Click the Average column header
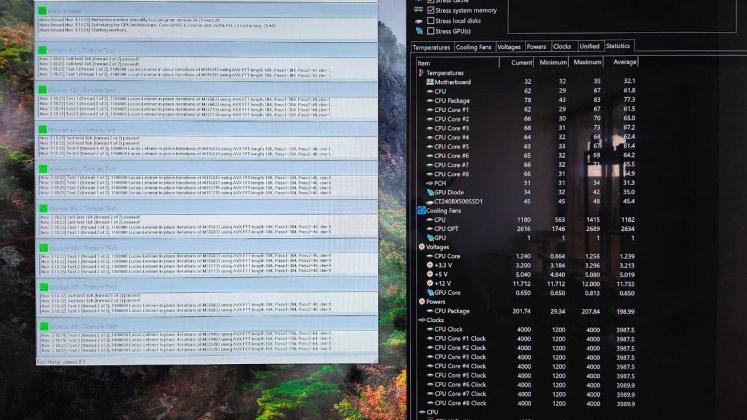This screenshot has width=747, height=420. point(627,62)
